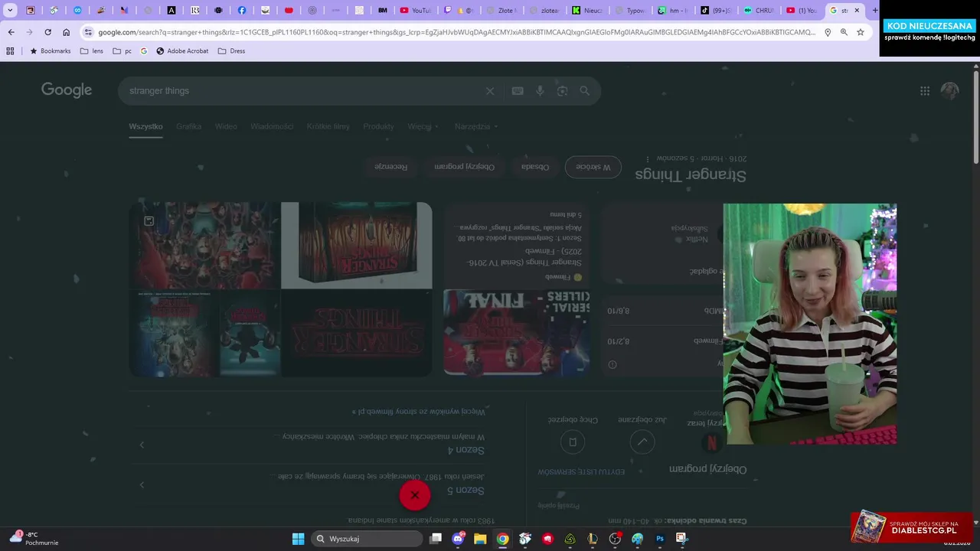Click the zoom magnifier icon in address bar
Screen dimensions: 980x551
pyautogui.click(x=844, y=32)
